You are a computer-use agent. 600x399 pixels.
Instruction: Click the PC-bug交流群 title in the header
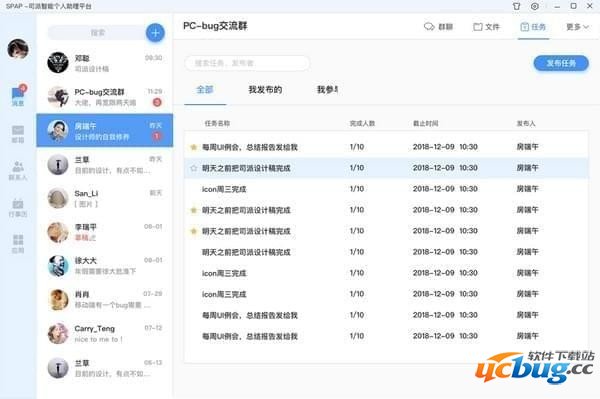215,26
